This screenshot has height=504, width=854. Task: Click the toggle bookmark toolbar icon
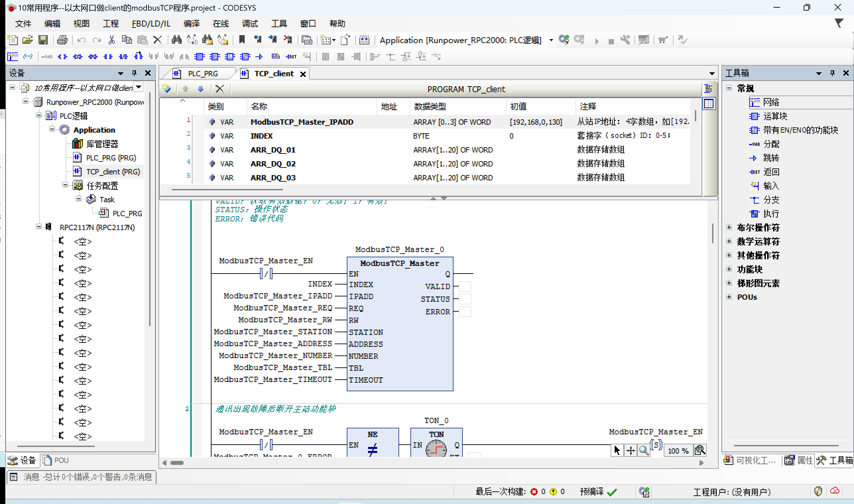pos(242,40)
